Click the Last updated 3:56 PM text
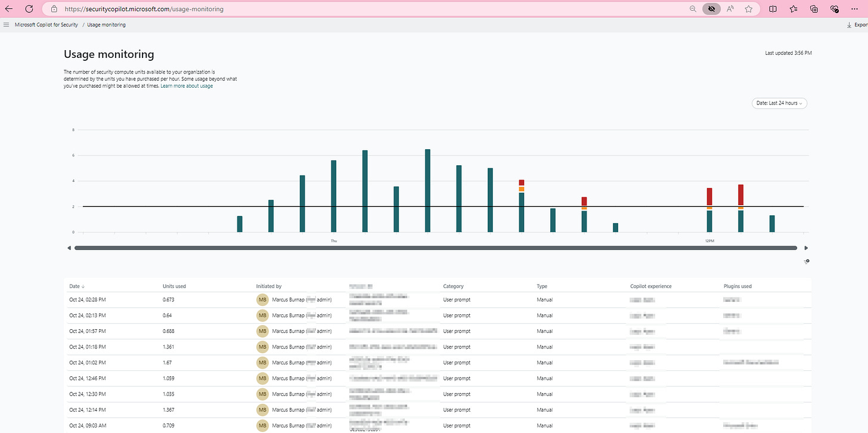This screenshot has height=433, width=868. 788,53
